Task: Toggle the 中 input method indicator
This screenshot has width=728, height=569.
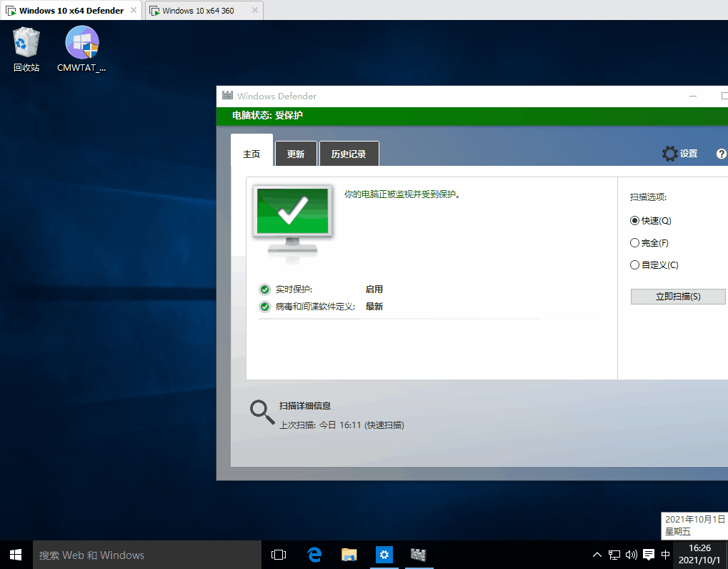Action: (665, 555)
